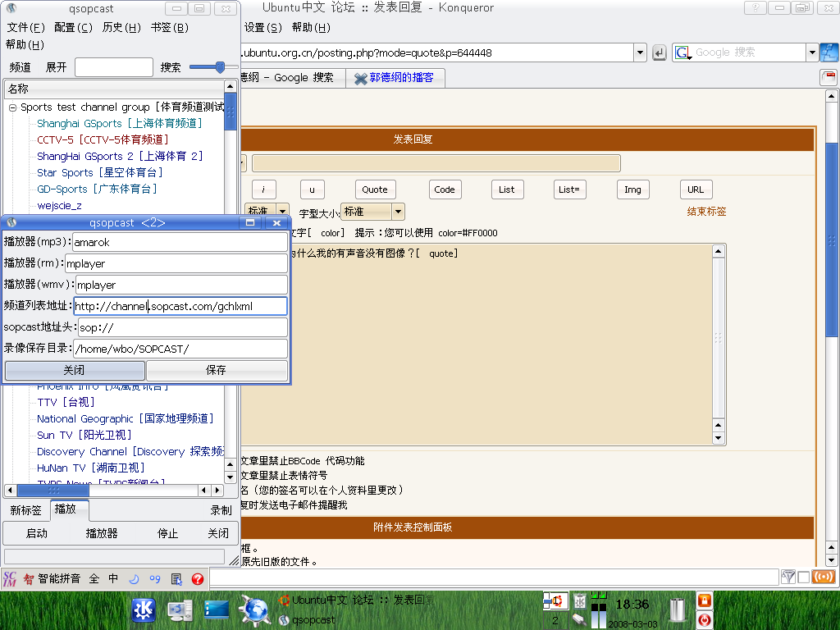Click the 停止 stop button in qsopcast
The image size is (840, 630).
[x=167, y=533]
